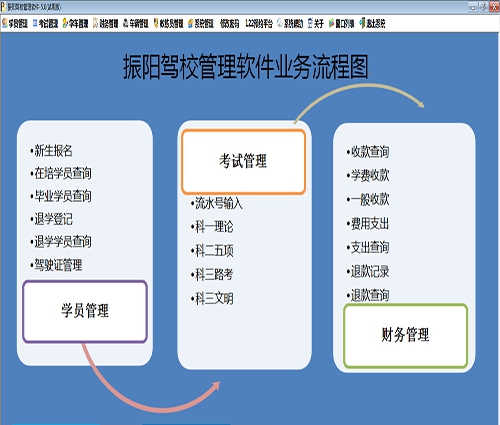The image size is (500, 425).
Task: Open 支出查询 in the finance list
Action: [370, 248]
